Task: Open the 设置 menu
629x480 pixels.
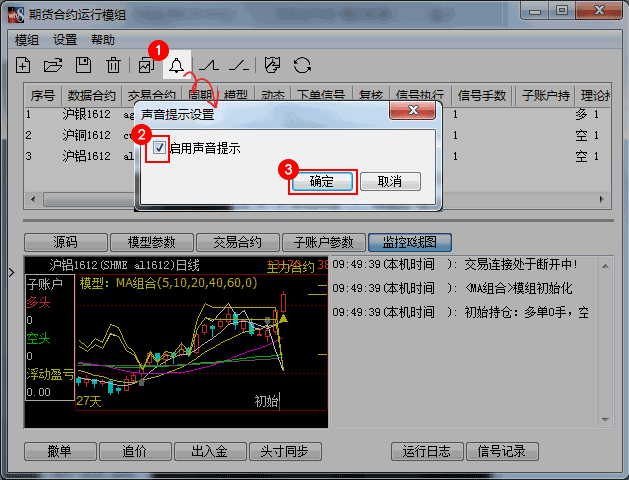Action: point(65,40)
